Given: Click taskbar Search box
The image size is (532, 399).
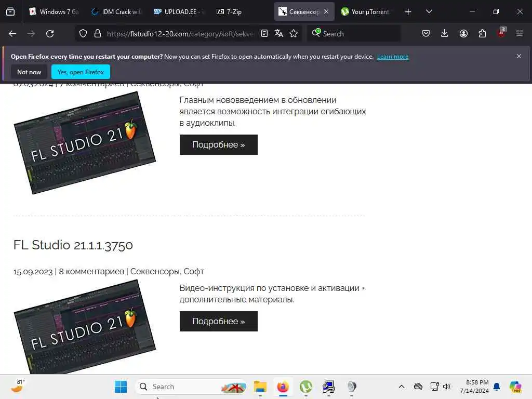Looking at the screenshot, I should [191, 387].
